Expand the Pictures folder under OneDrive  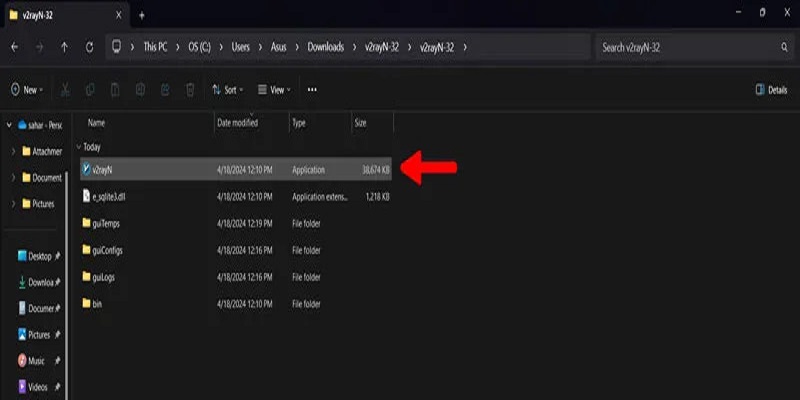(13, 204)
